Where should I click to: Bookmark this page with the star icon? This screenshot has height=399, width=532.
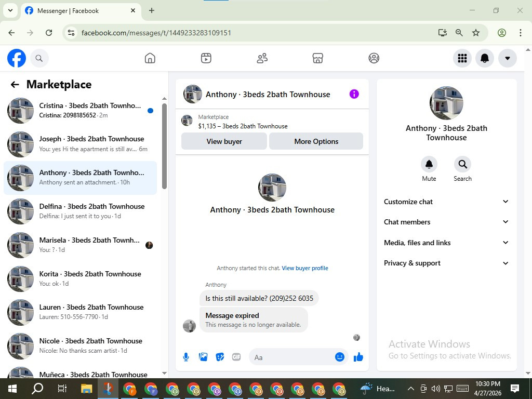[476, 33]
